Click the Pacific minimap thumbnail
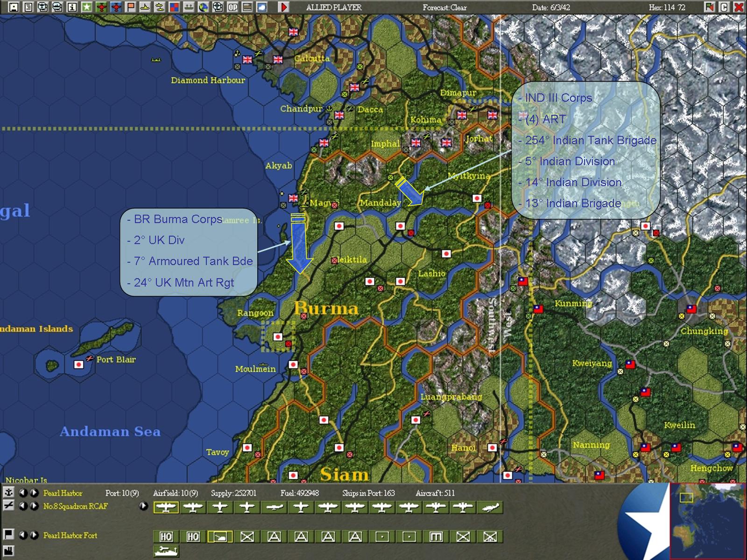Image resolution: width=747 pixels, height=560 pixels. point(707,520)
